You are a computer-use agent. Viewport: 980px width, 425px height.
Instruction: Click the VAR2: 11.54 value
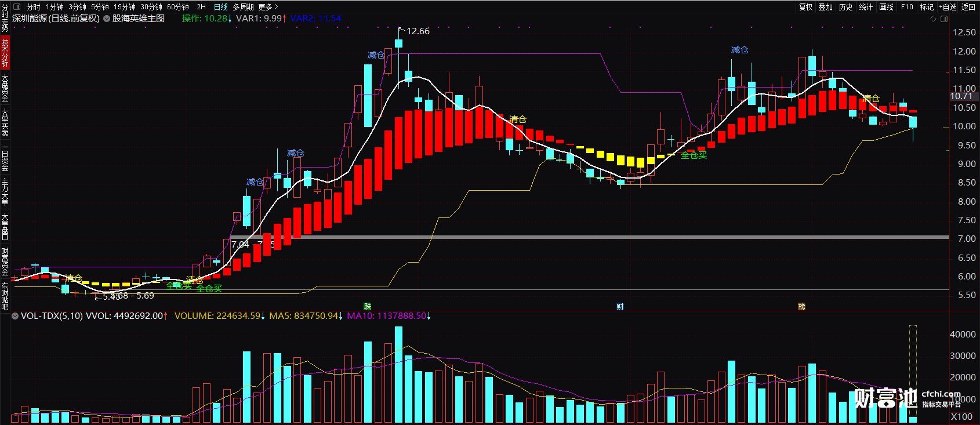(316, 19)
